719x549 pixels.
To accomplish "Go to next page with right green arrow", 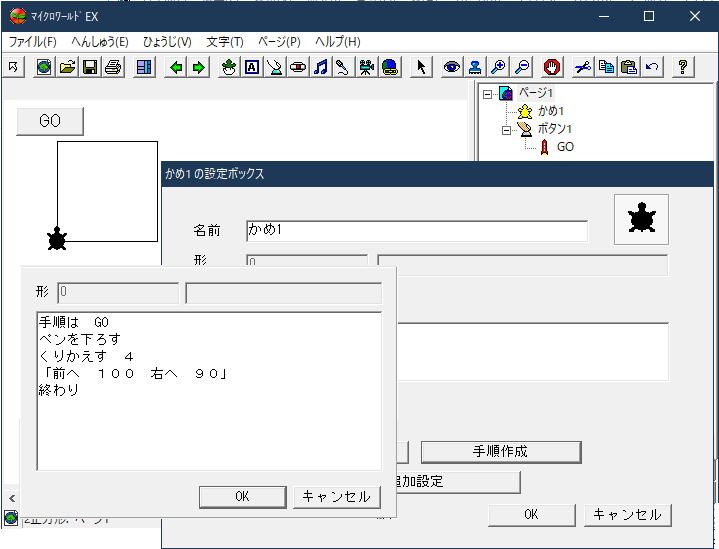I will coord(199,67).
